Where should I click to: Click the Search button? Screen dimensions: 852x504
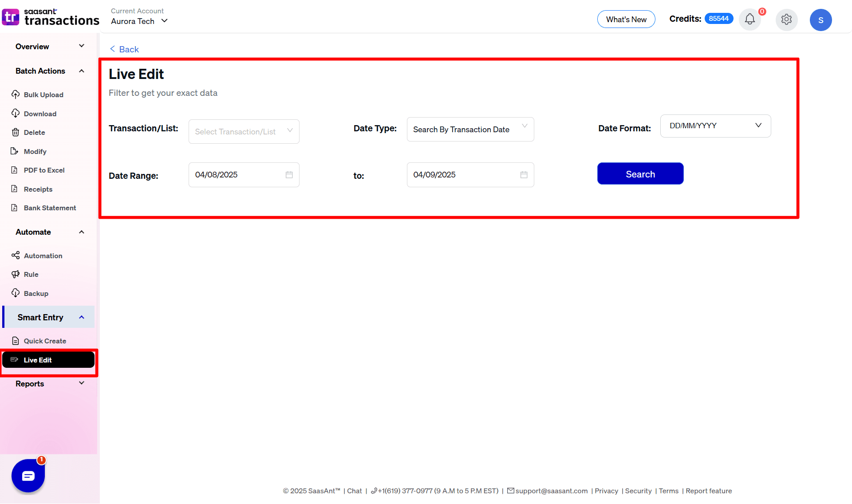(x=640, y=174)
